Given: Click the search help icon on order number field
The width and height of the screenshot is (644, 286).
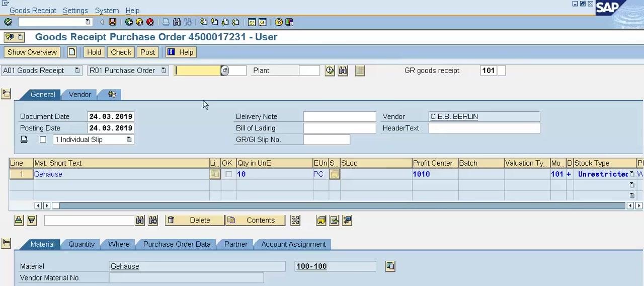Looking at the screenshot, I should click(225, 70).
